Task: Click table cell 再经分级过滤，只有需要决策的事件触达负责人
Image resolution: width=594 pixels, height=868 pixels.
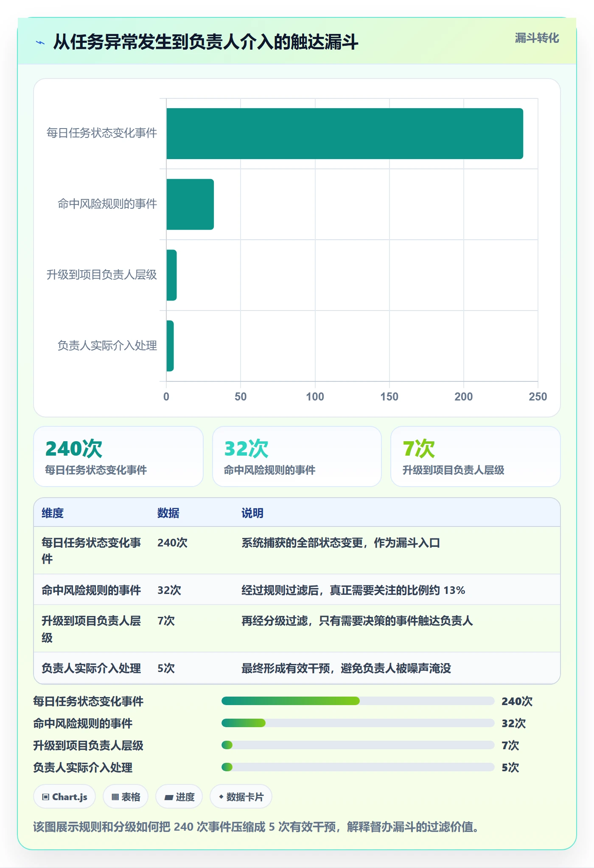Action: coord(357,621)
